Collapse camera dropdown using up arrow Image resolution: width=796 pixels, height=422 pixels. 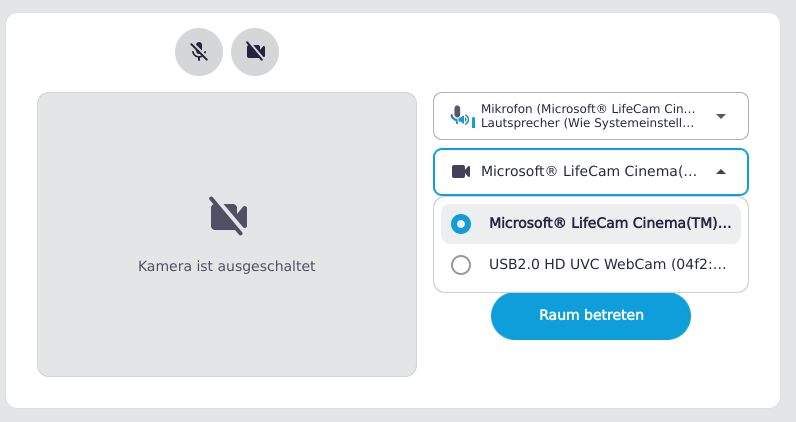[721, 171]
